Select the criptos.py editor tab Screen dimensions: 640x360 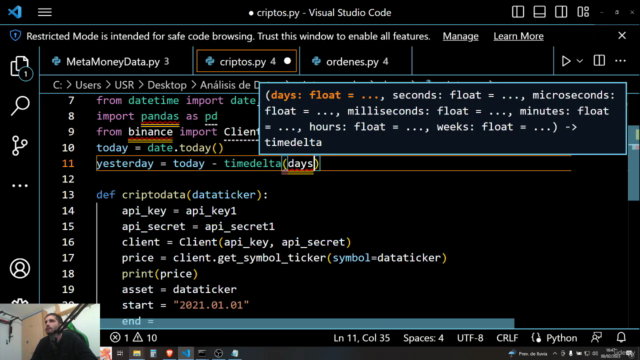[x=247, y=62]
